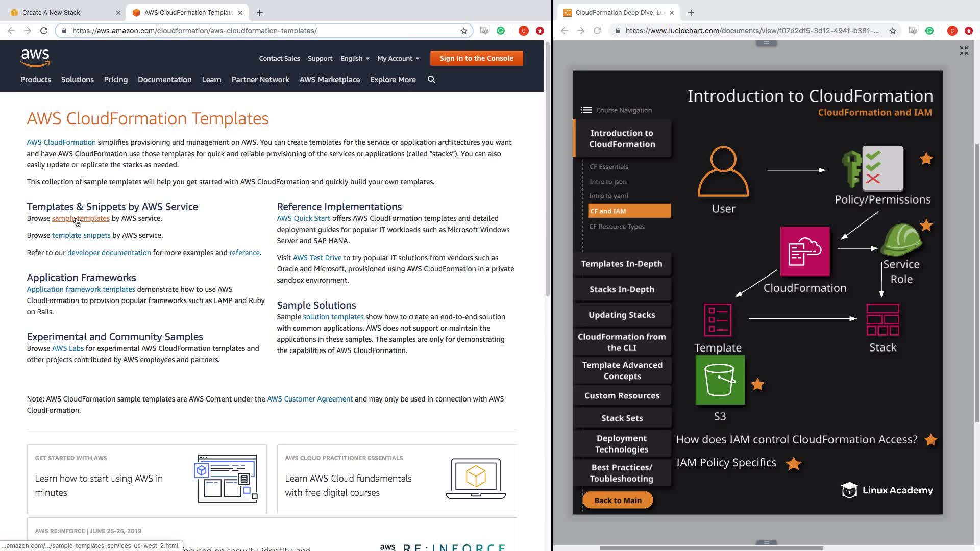Expand the English language dropdown

tap(355, 58)
